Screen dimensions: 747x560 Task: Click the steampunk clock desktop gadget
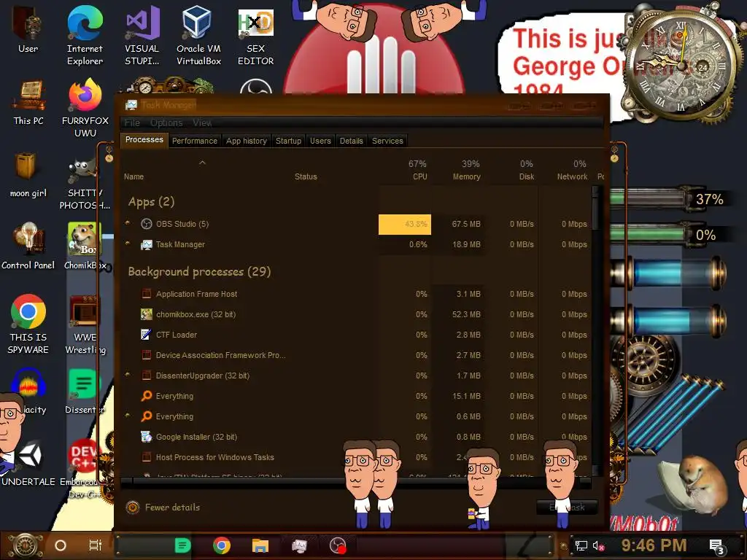[x=679, y=65]
